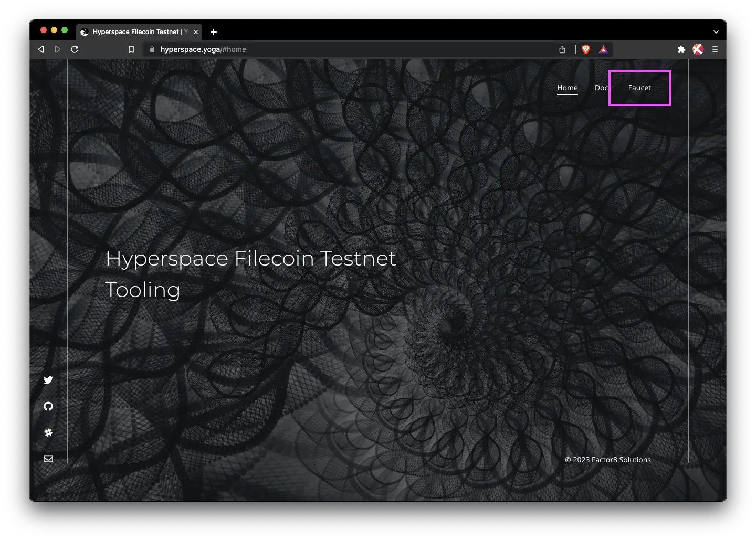Image resolution: width=756 pixels, height=540 pixels.
Task: Go forward with the browser forward arrow
Action: (58, 49)
